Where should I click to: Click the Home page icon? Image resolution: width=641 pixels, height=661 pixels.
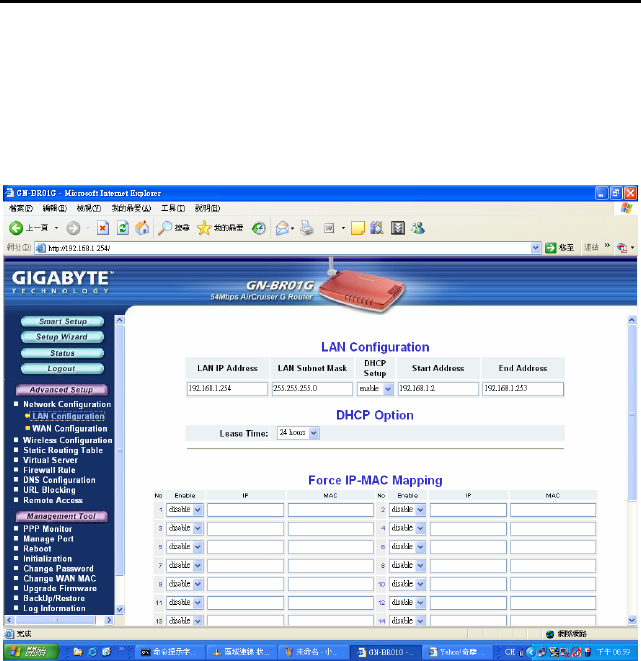point(142,228)
